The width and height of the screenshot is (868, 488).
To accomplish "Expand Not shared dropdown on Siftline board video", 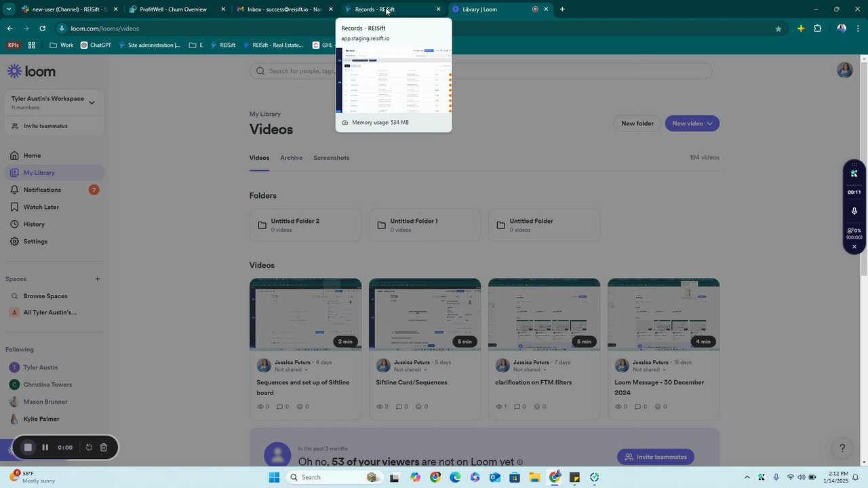I will click(x=292, y=370).
